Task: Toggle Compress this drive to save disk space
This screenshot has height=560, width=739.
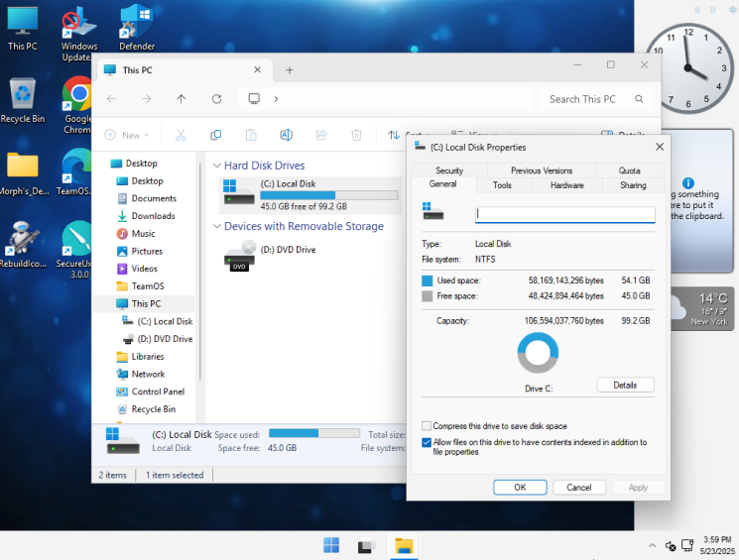Action: tap(427, 426)
